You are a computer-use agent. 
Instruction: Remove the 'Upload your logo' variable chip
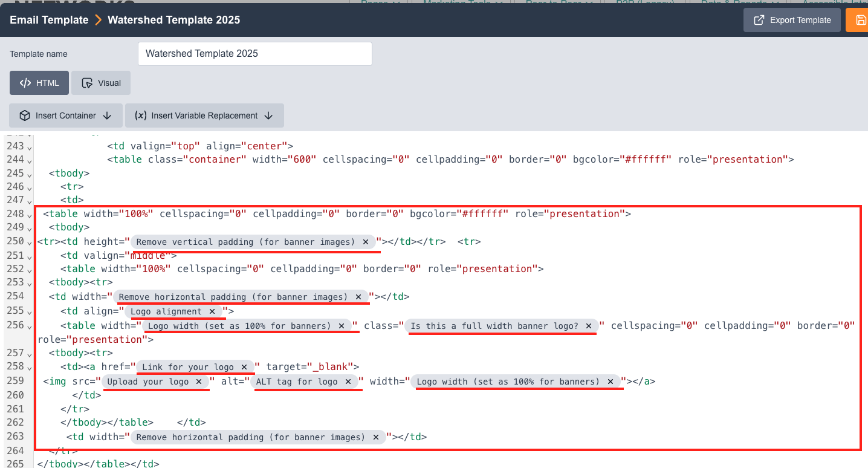click(198, 382)
